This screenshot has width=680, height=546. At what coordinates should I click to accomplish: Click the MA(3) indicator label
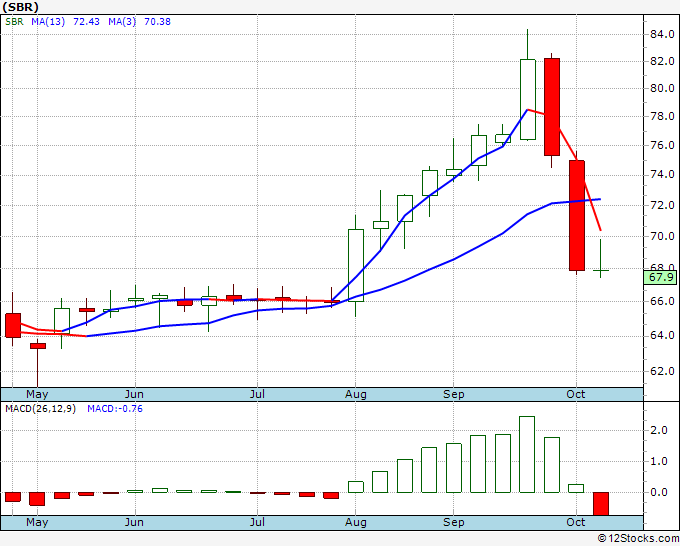click(x=122, y=22)
